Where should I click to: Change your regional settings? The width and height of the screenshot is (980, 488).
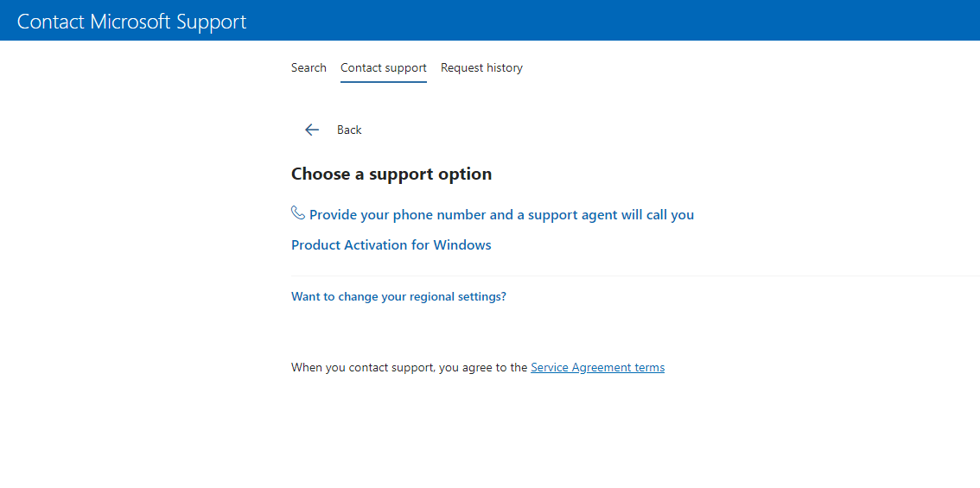point(398,296)
